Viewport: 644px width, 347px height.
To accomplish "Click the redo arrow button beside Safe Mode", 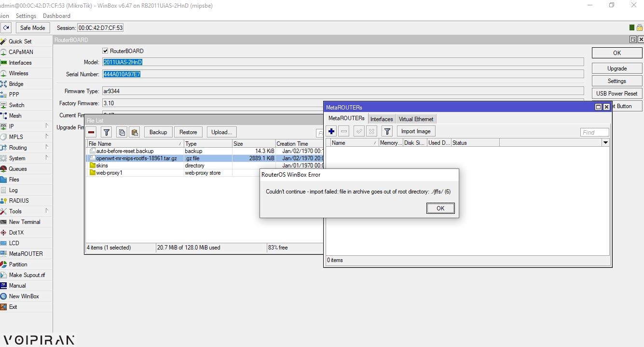I will pos(6,28).
